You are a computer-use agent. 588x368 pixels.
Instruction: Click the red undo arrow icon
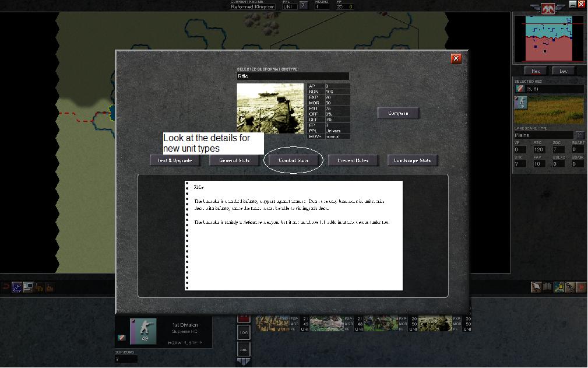point(5,287)
